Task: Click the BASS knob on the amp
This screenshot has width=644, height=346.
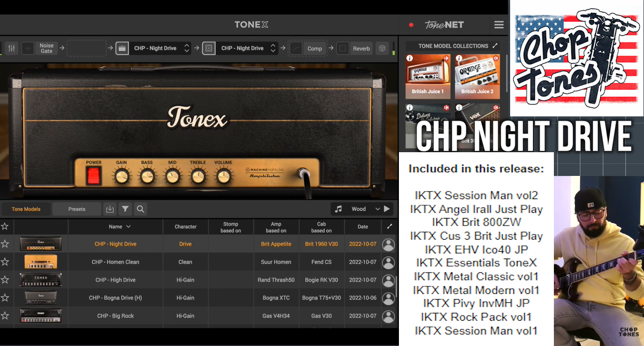Action: 147,176
